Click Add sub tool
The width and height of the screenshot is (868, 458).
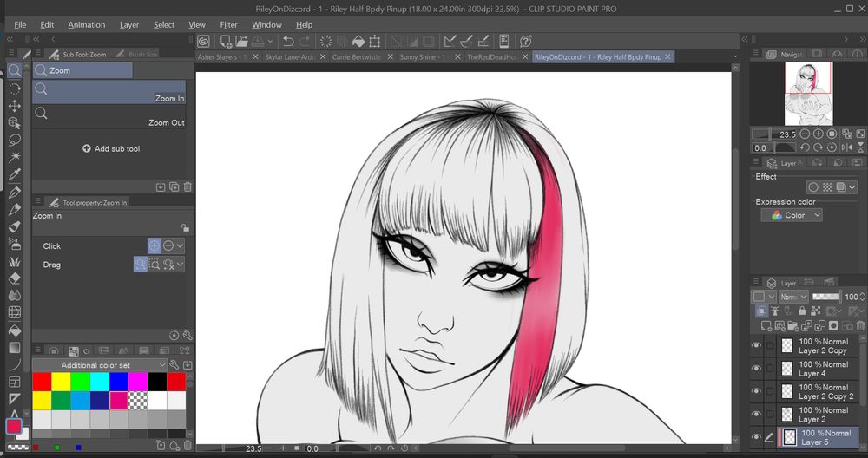click(x=110, y=149)
